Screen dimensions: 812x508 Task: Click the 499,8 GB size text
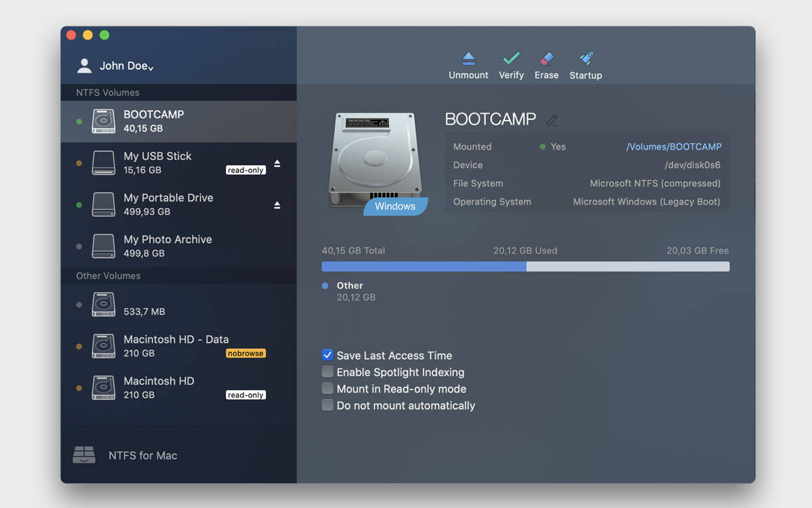click(x=144, y=253)
